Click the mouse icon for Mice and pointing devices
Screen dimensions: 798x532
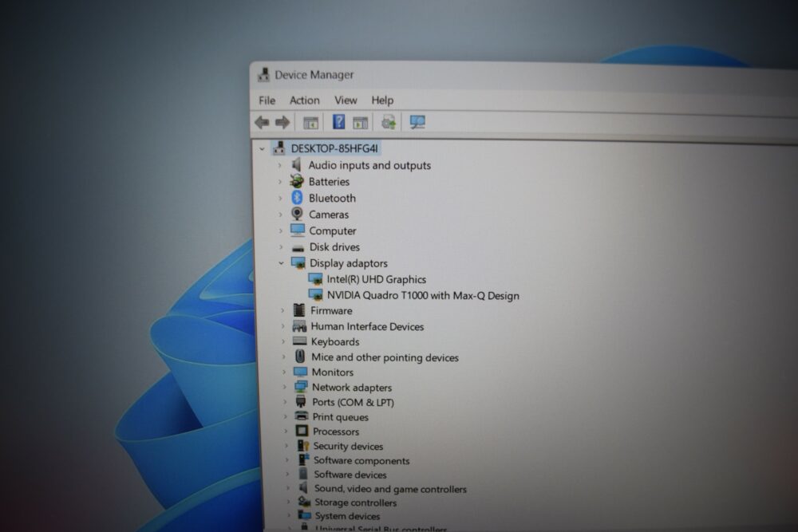point(300,357)
